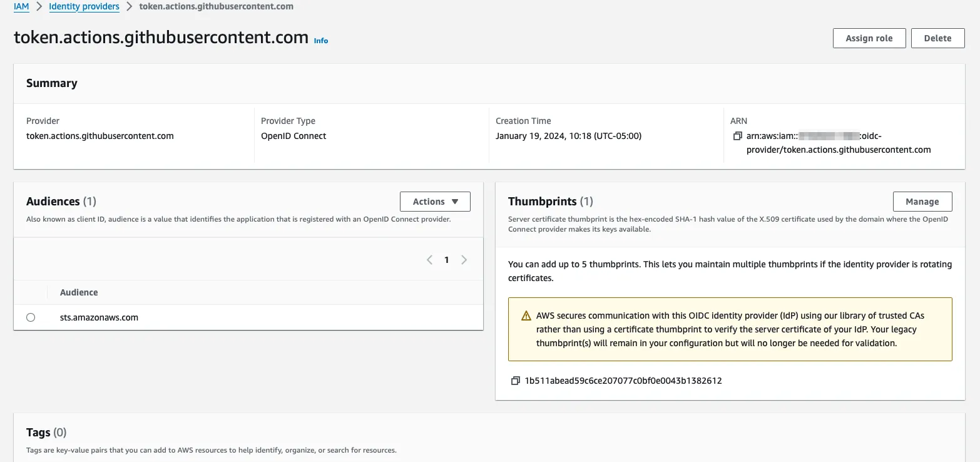Click the Manage thumbprints button
980x462 pixels.
(922, 202)
